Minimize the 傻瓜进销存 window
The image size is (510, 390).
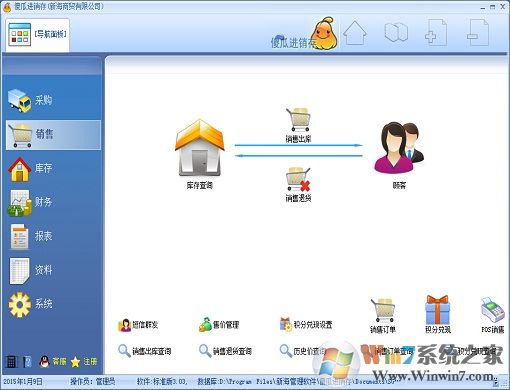(483, 7)
